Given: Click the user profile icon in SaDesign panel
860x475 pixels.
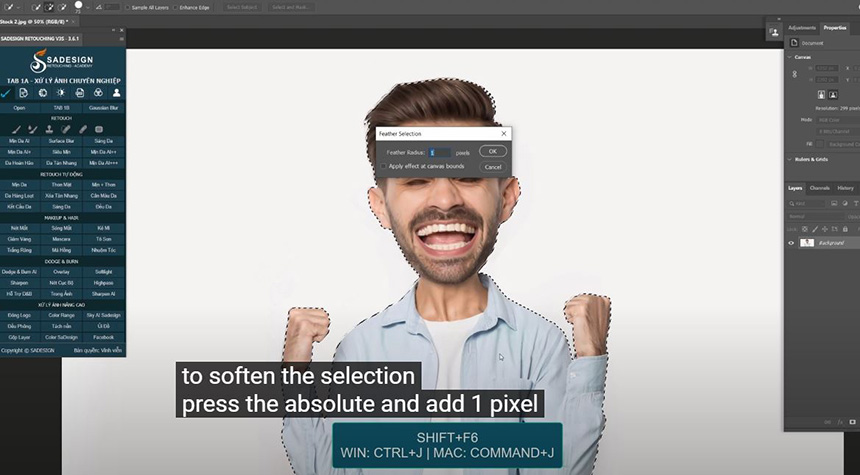Looking at the screenshot, I should 116,93.
